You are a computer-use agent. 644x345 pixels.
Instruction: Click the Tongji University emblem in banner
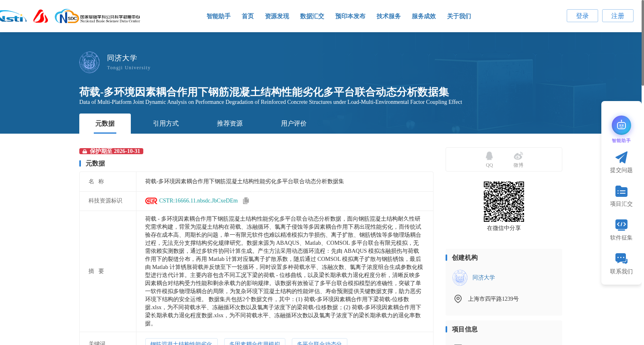coord(89,62)
